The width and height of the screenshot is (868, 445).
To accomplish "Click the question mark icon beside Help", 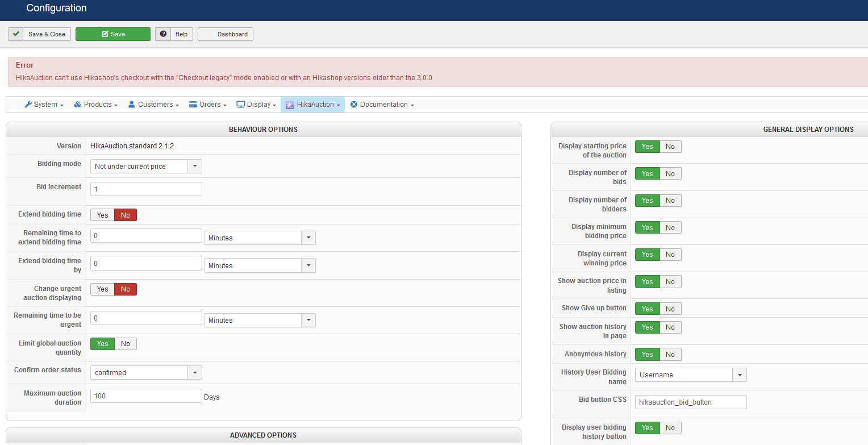I will 163,34.
